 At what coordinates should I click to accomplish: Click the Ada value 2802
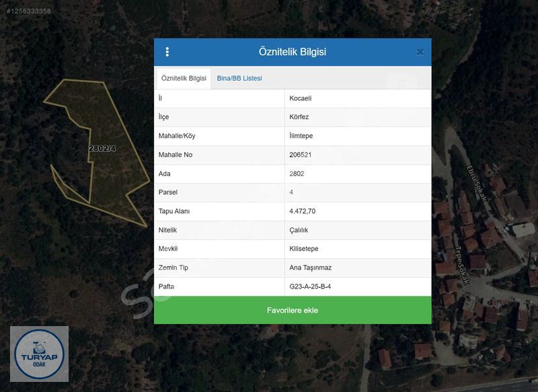297,173
